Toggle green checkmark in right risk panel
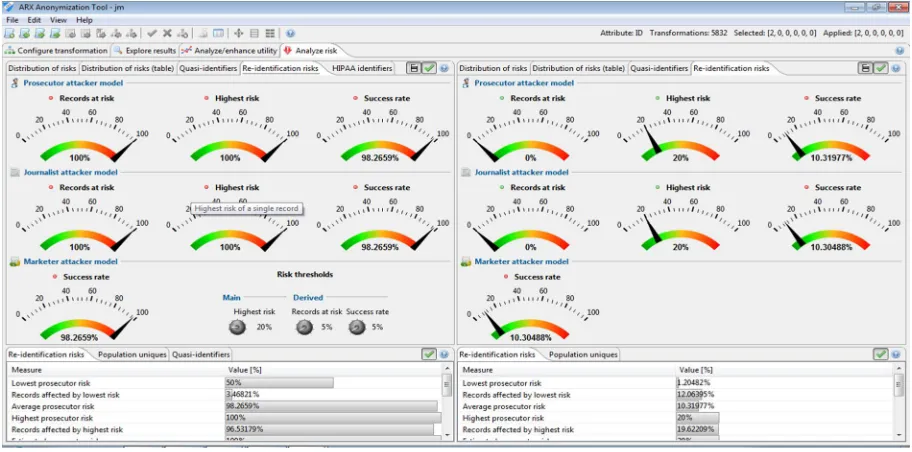This screenshot has width=912, height=452. coord(881,68)
